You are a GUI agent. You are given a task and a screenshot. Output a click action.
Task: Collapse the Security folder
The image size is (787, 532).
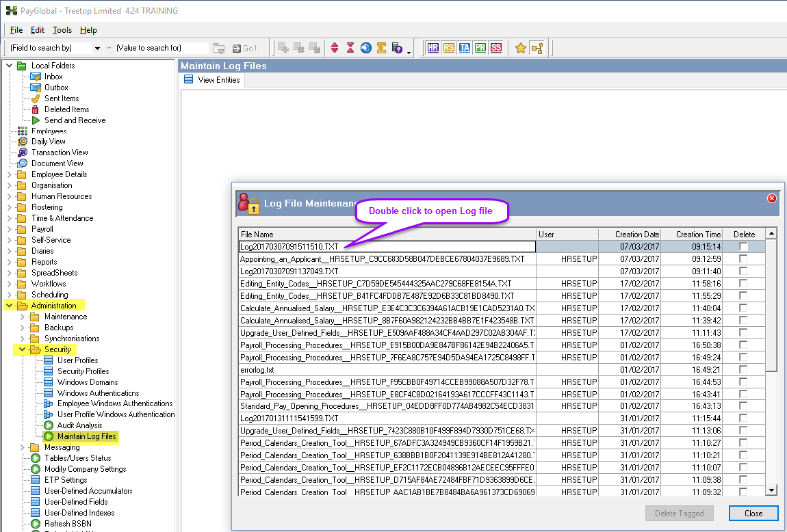coord(22,349)
